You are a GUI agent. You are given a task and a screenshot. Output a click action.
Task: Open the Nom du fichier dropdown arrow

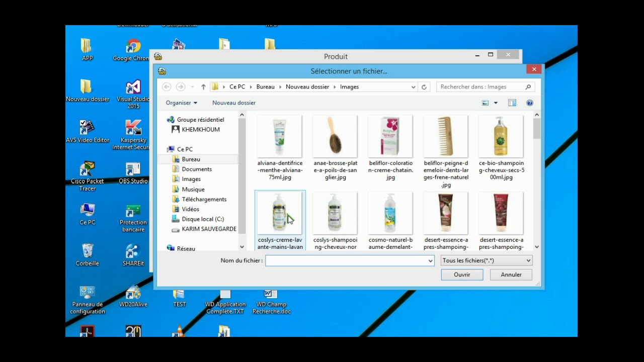click(x=430, y=260)
